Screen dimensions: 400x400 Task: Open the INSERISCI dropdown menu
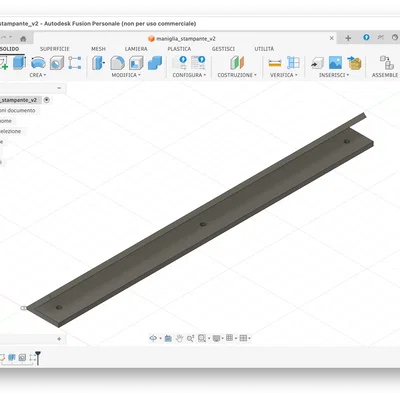(334, 75)
